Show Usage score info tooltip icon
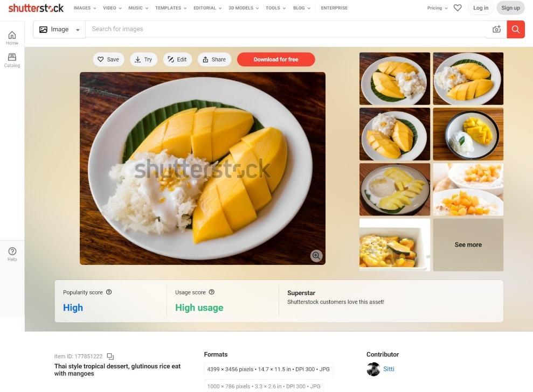This screenshot has height=392, width=533. click(211, 292)
